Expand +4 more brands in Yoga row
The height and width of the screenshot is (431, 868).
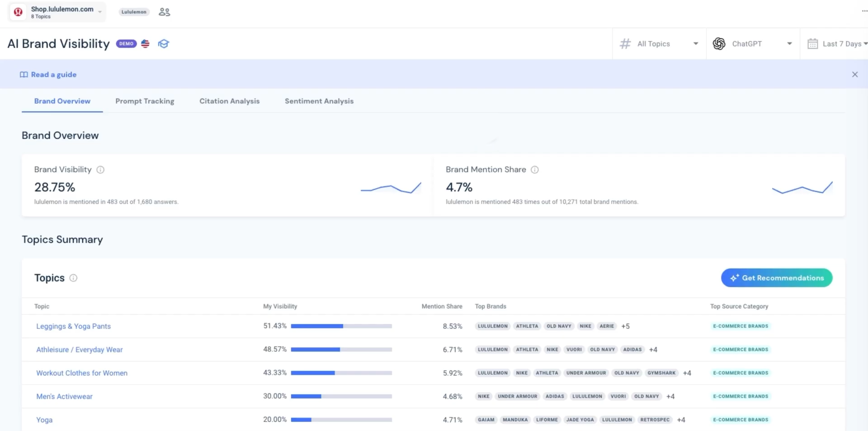coord(681,420)
